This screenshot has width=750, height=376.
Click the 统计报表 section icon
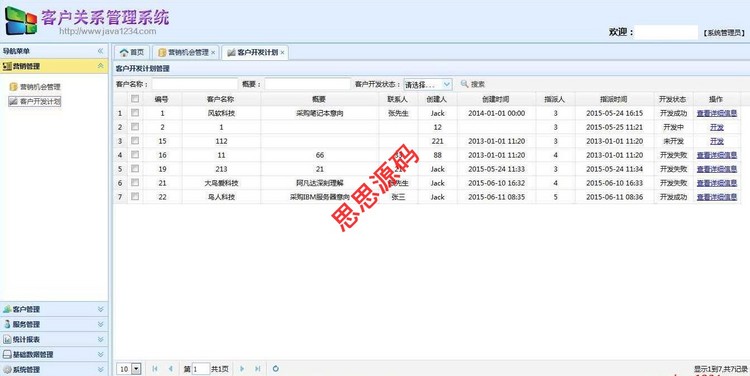coord(7,339)
